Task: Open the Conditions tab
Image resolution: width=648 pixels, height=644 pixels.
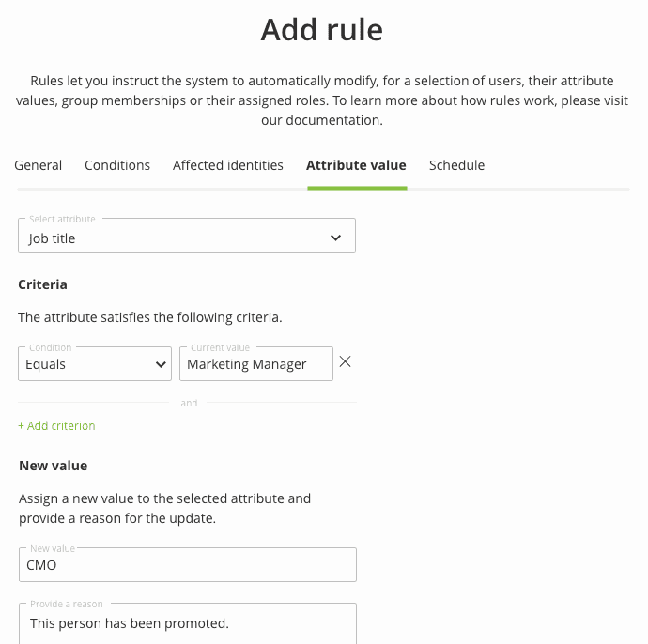Action: (117, 165)
